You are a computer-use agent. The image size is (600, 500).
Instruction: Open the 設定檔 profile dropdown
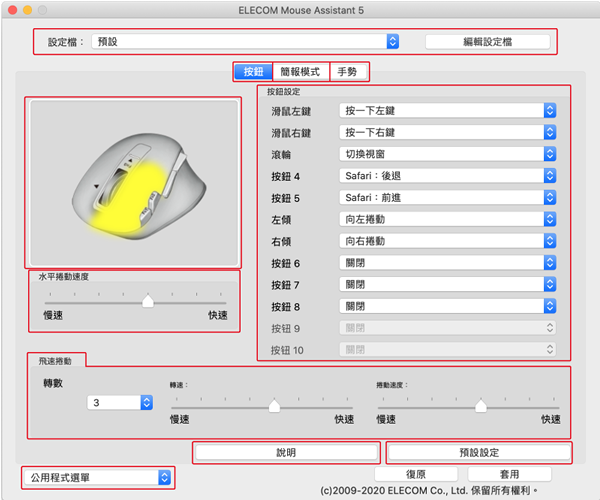(x=245, y=41)
